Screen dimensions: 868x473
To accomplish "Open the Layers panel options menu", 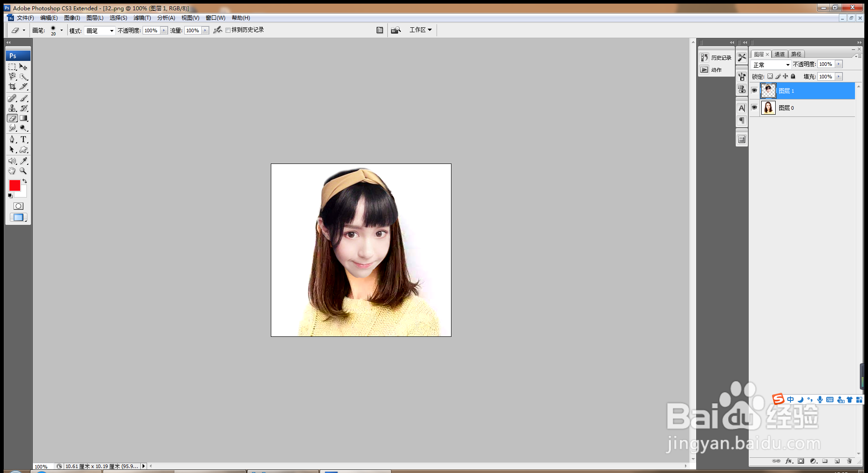I will pos(858,56).
